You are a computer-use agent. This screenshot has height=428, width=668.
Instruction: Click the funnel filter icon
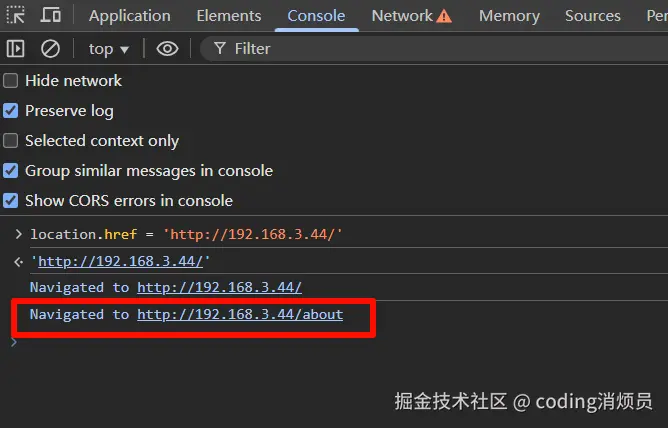220,48
